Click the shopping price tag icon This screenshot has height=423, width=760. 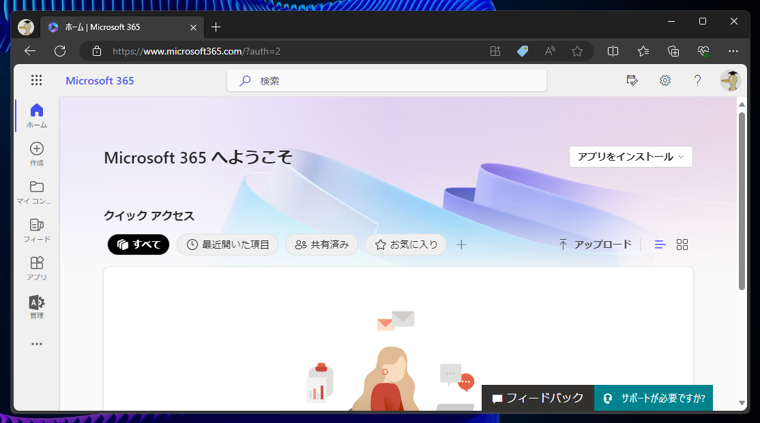tap(522, 51)
